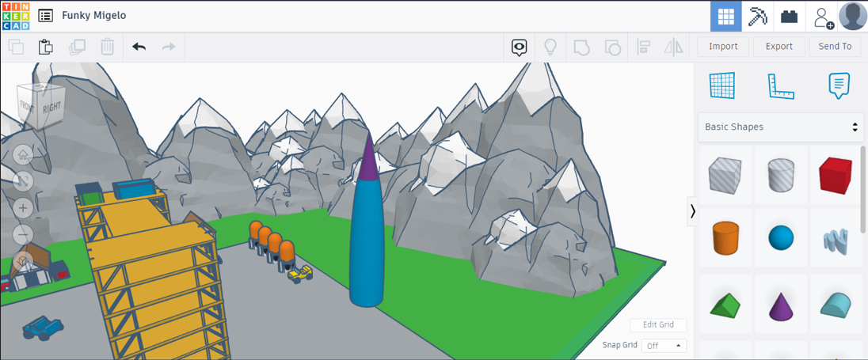This screenshot has width=868, height=360.
Task: Toggle perspective or orthographic view cube icon
Action: coord(23,260)
